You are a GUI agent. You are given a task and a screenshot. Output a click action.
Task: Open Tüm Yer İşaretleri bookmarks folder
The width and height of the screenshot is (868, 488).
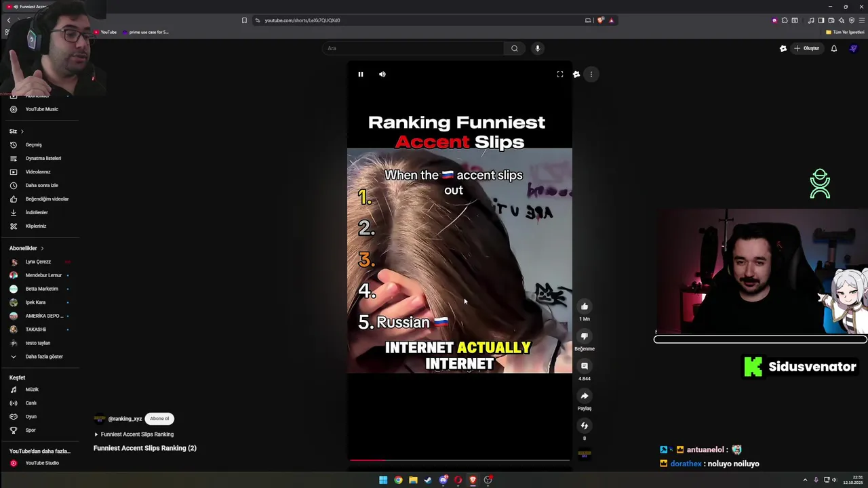pos(844,32)
